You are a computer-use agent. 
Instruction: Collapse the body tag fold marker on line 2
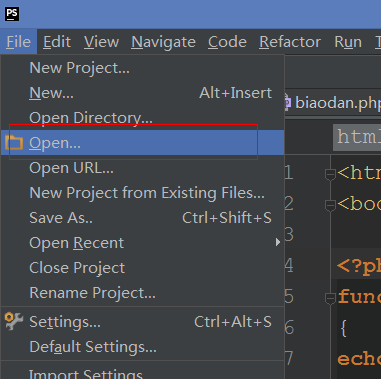coord(330,205)
